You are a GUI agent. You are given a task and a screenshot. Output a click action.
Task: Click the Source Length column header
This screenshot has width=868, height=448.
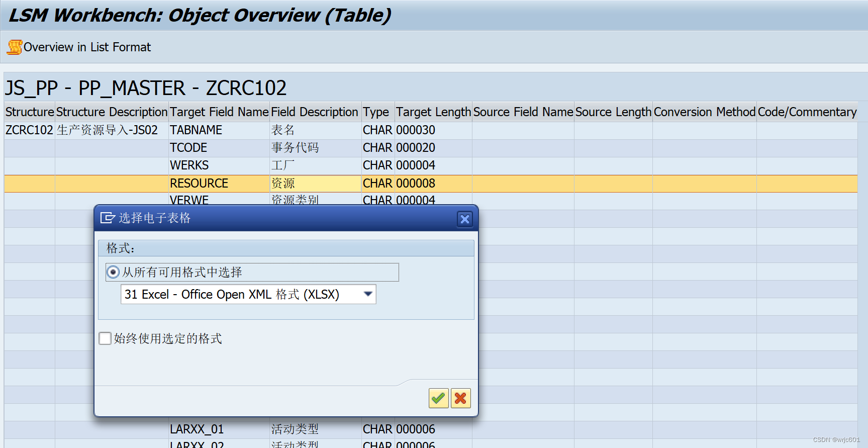pyautogui.click(x=613, y=112)
